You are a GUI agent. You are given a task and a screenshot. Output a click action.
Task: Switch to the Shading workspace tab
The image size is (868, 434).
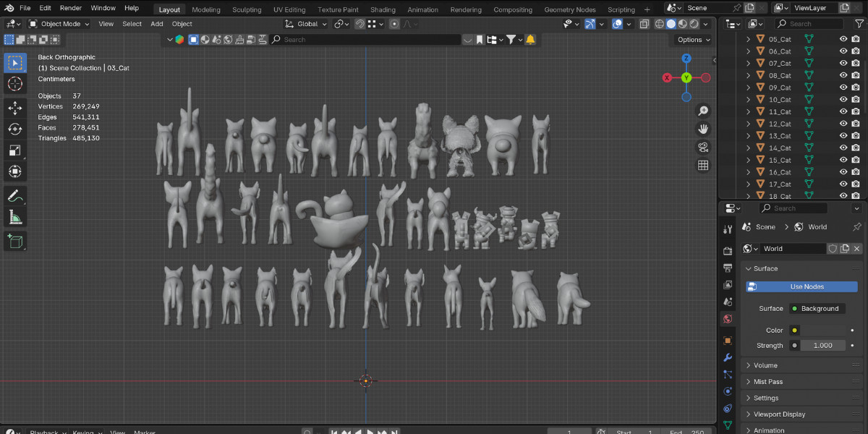coord(383,9)
